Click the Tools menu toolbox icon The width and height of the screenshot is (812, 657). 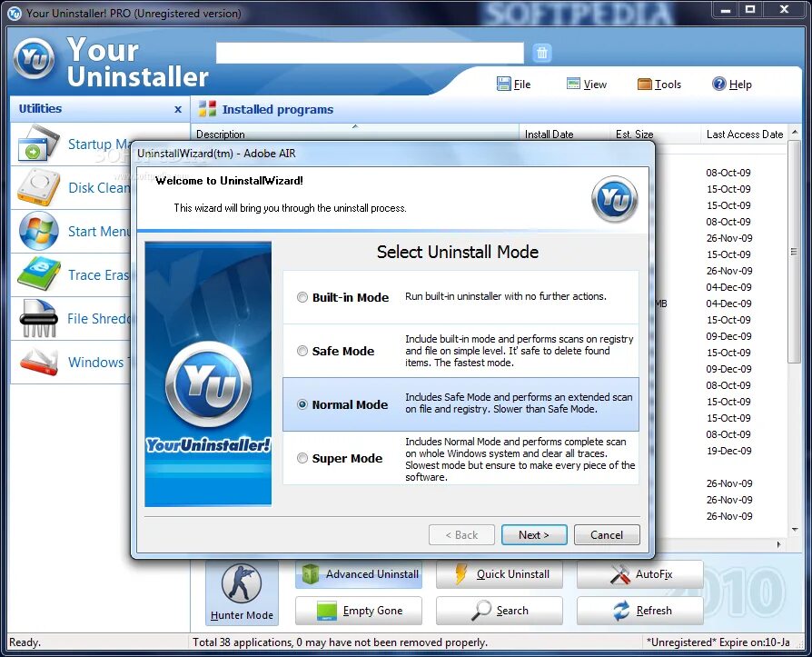point(644,84)
